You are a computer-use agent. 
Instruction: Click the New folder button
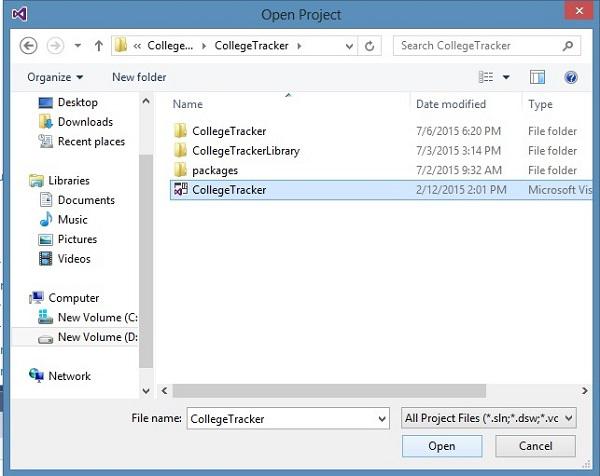click(x=139, y=77)
